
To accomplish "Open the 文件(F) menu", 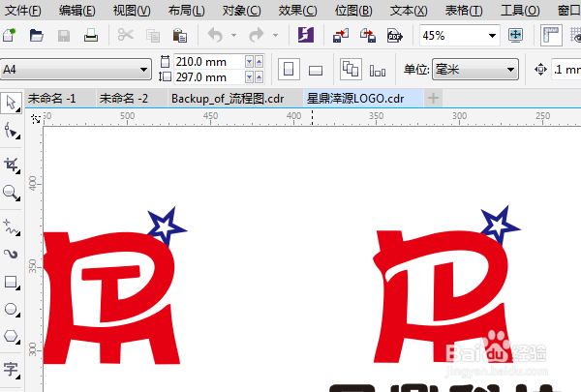I will click(x=23, y=11).
